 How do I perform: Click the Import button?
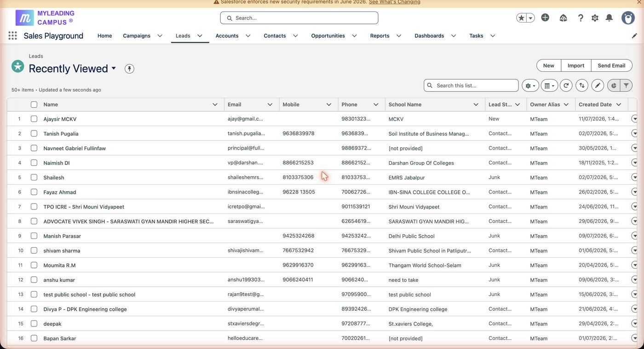[576, 65]
